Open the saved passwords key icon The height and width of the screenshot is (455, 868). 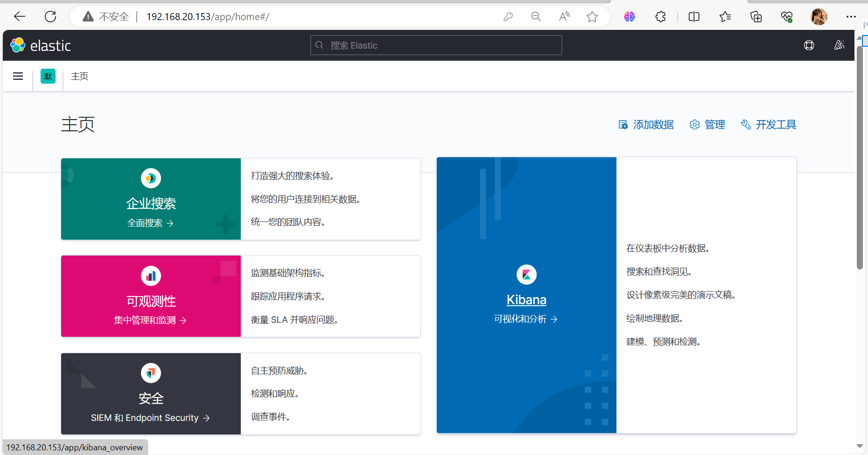pos(508,17)
